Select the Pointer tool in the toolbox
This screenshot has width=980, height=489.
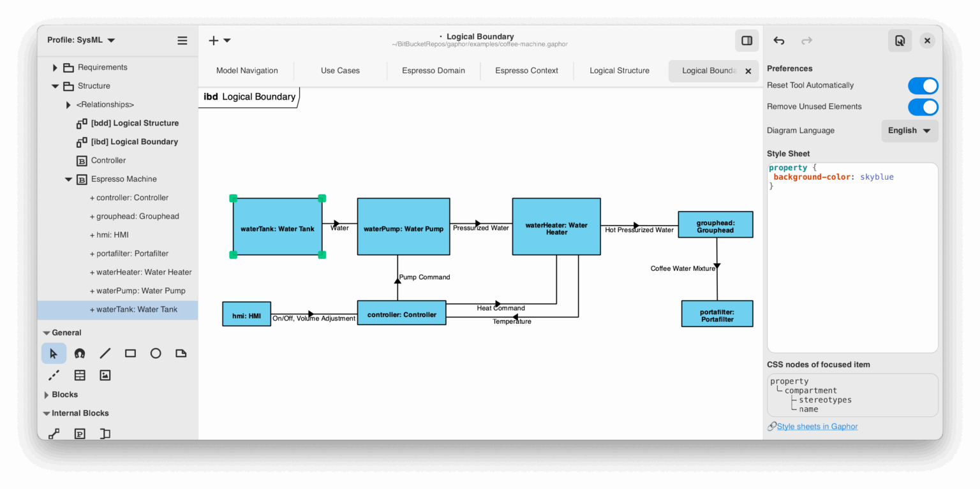tap(54, 353)
